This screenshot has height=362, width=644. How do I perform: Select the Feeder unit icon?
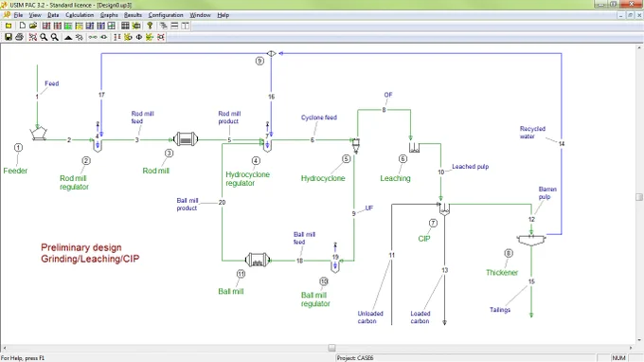point(39,134)
